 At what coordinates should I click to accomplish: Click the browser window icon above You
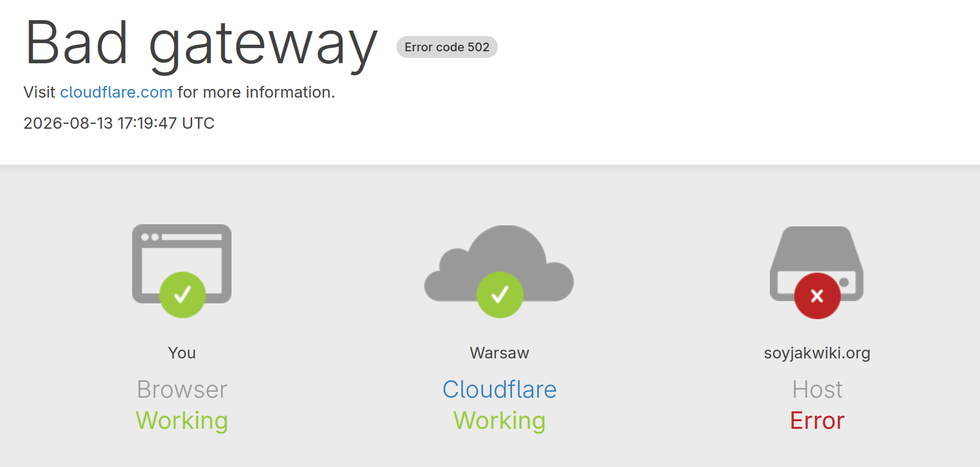pyautogui.click(x=182, y=271)
